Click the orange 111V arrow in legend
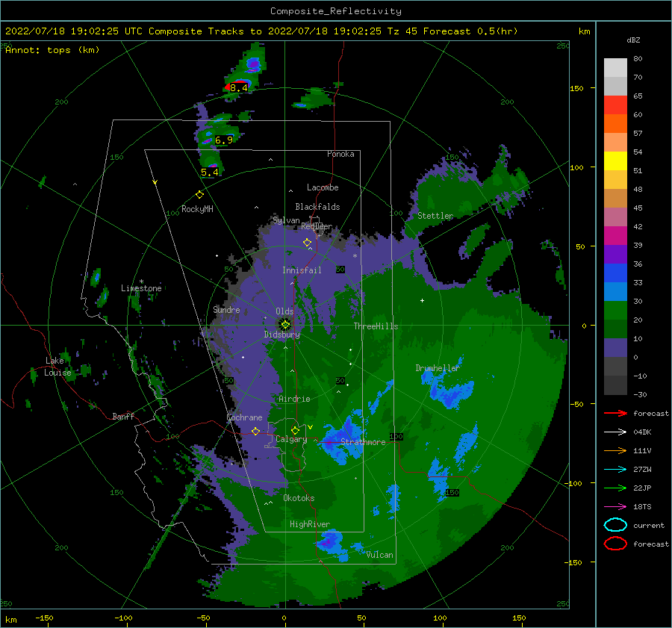Screen dimensions: 672x628 615,450
